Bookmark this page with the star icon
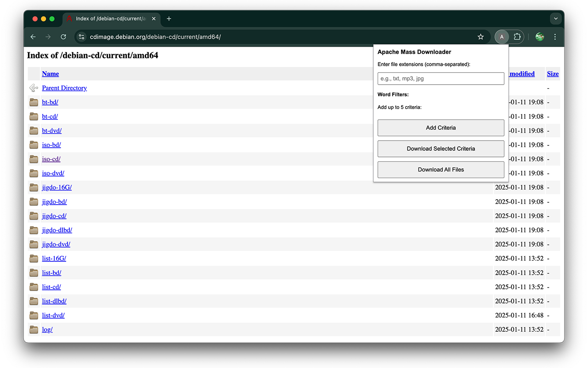Image resolution: width=588 pixels, height=368 pixels. tap(481, 37)
